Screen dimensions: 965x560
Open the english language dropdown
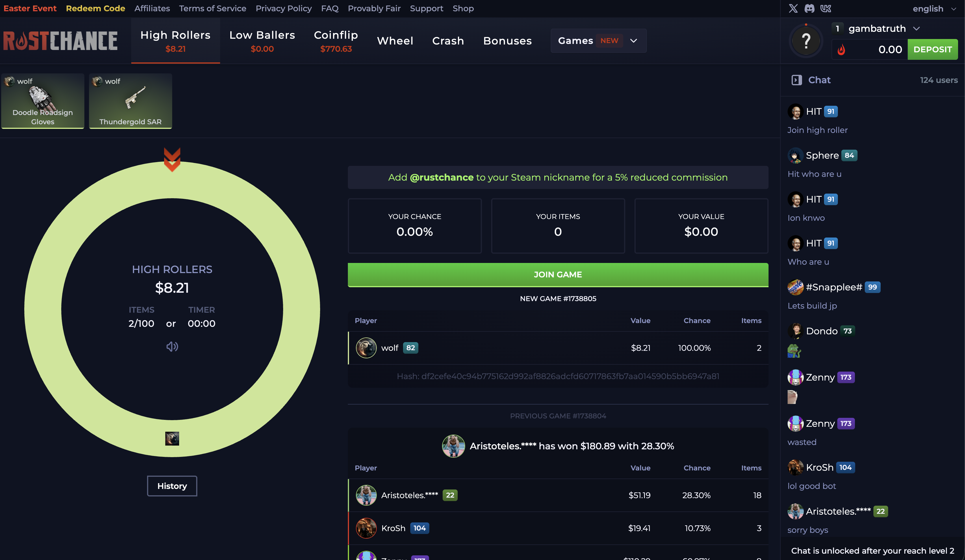click(x=934, y=8)
